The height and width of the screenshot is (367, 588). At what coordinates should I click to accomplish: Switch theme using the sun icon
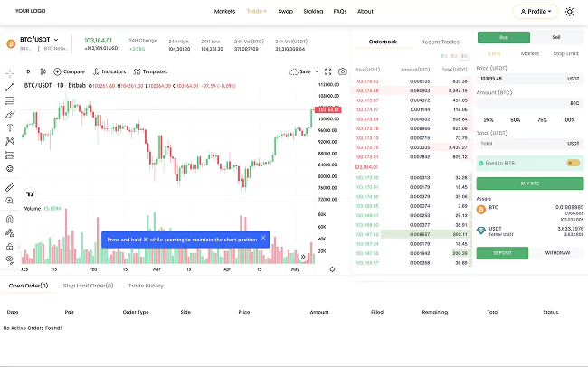(x=570, y=12)
